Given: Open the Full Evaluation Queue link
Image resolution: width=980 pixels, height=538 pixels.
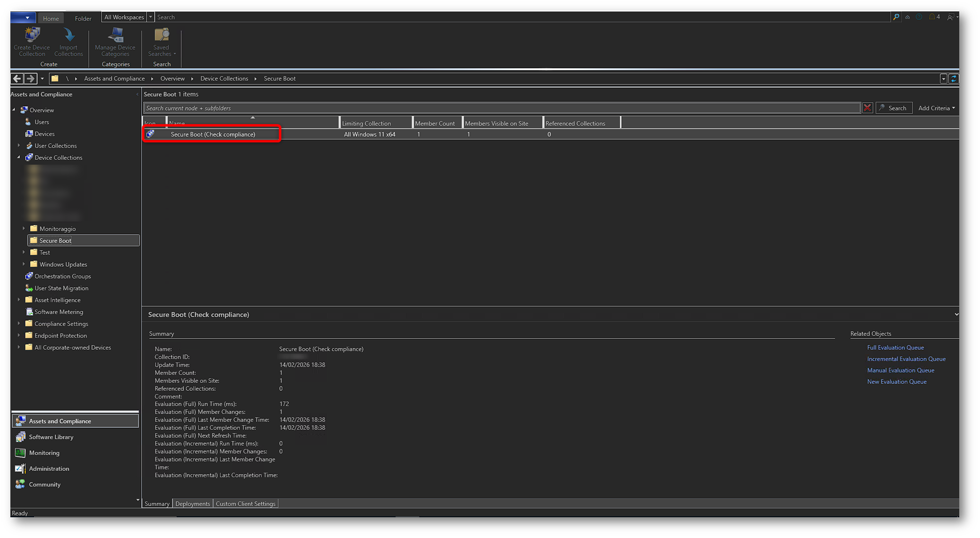Looking at the screenshot, I should (895, 348).
